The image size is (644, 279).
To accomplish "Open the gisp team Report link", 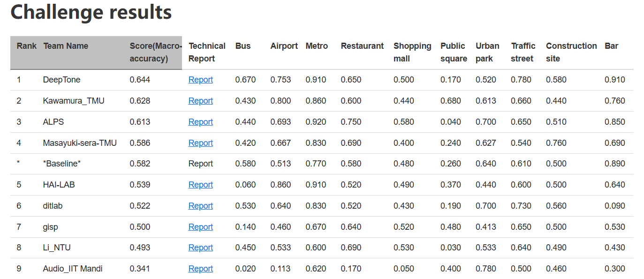I will pyautogui.click(x=200, y=227).
